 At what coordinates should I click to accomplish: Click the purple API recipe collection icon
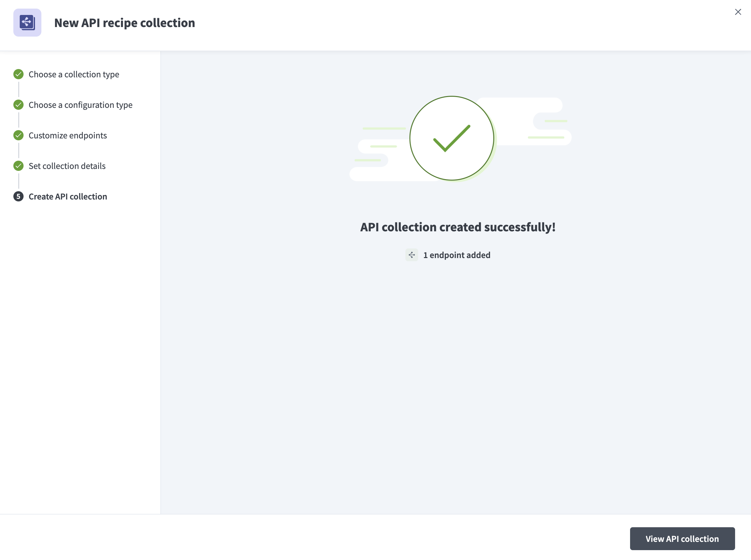pyautogui.click(x=27, y=22)
